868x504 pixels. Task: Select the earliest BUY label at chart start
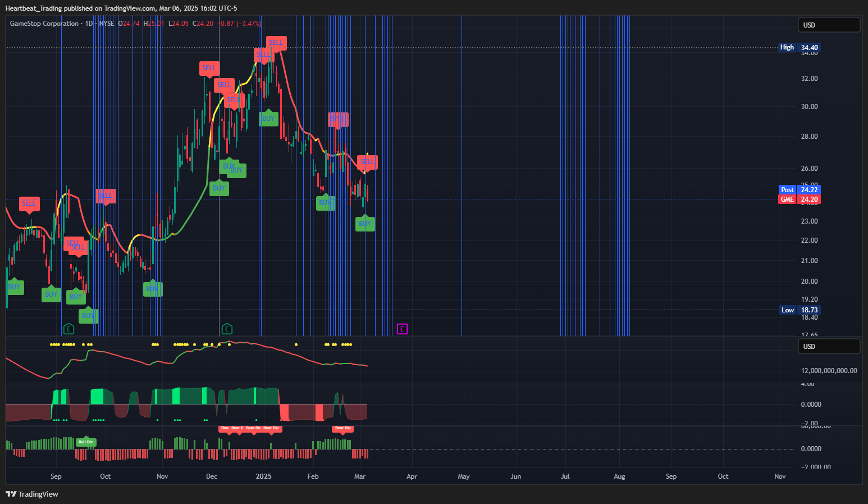click(14, 287)
